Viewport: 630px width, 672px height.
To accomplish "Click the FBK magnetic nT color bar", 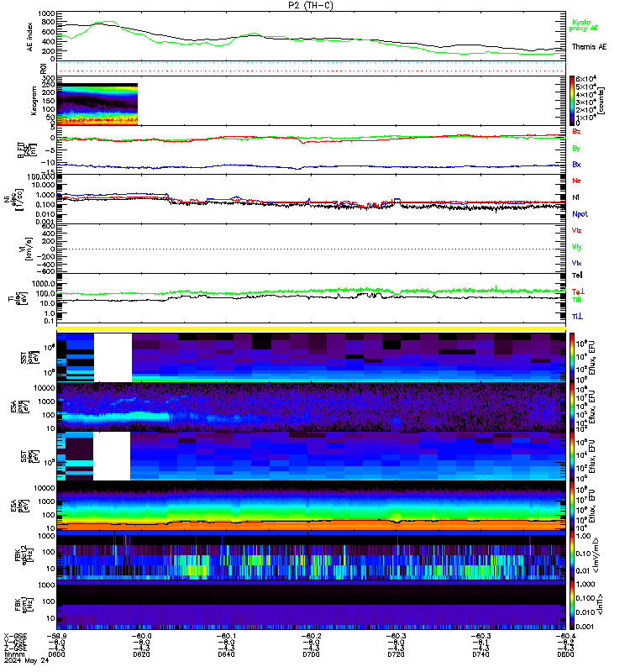I will 572,605.
